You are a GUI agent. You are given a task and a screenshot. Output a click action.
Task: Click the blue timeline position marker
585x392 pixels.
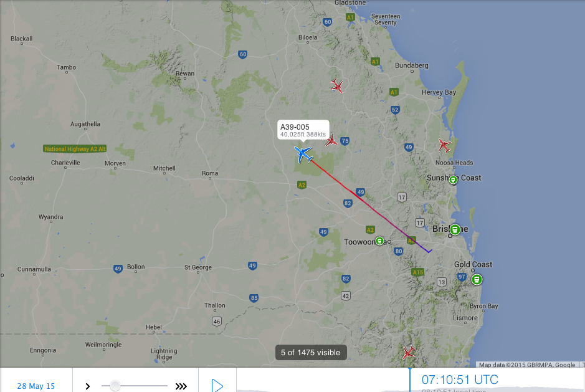pos(410,380)
